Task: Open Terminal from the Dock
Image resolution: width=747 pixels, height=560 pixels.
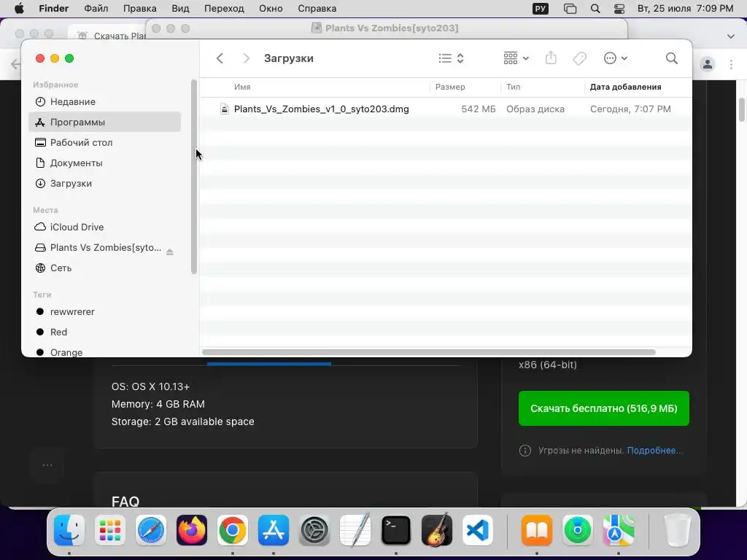Action: [x=396, y=530]
